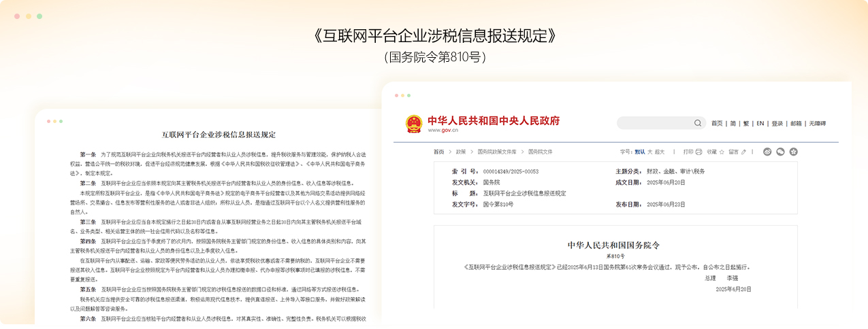
Task: Click 国务院政策文件库 breadcrumb link
Action: (x=497, y=152)
